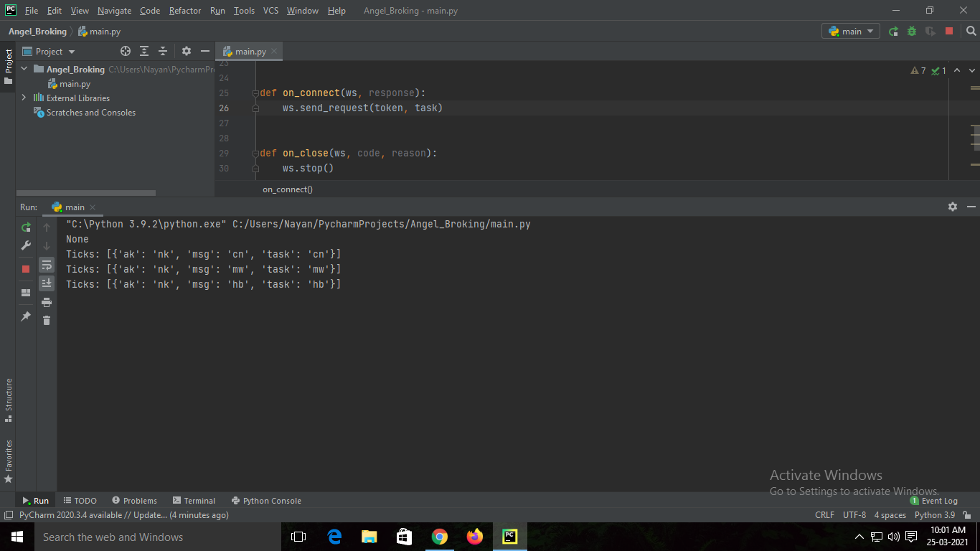Select main.py in the Project tree
The width and height of the screenshot is (980, 551).
[x=69, y=83]
